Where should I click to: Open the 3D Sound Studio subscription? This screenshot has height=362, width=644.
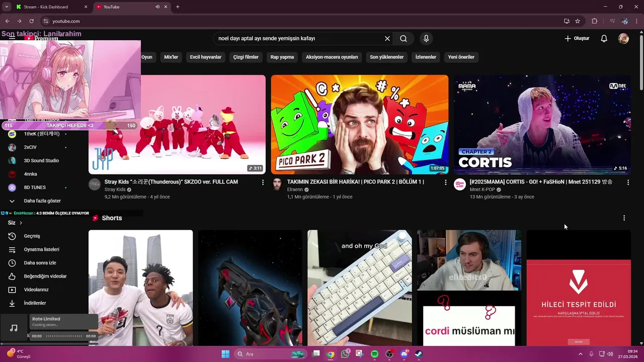point(41,160)
